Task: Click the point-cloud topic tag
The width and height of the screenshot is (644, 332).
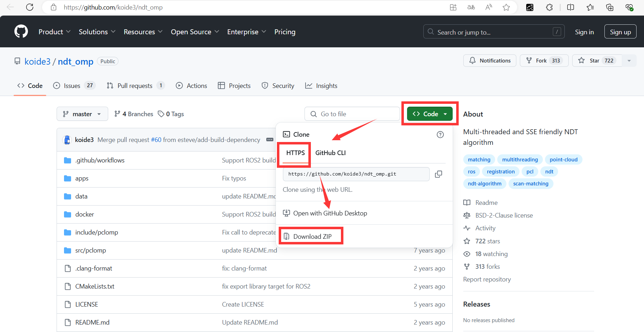Action: [563, 160]
